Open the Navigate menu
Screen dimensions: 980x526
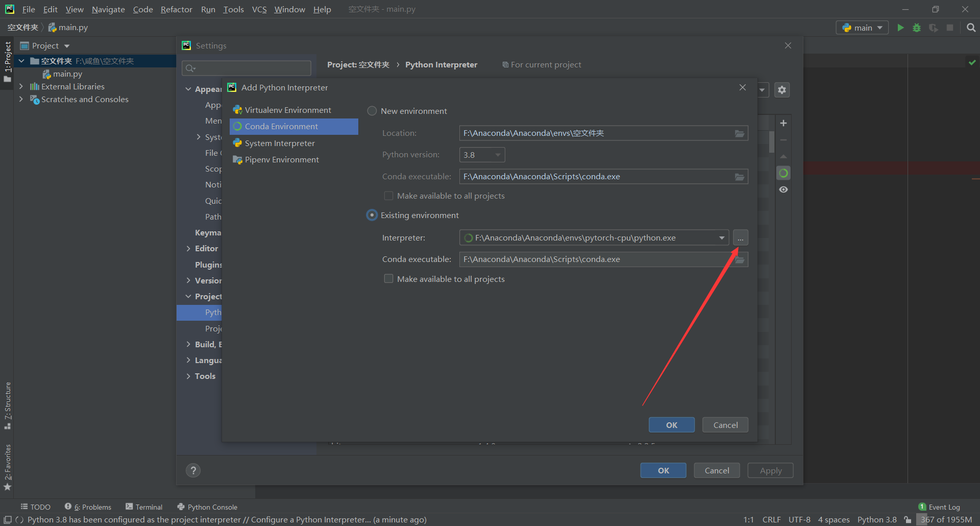pos(108,9)
